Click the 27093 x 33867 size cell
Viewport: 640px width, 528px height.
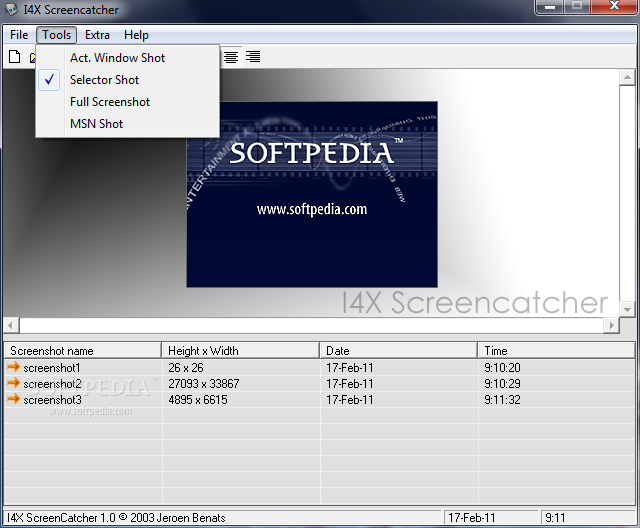pos(204,384)
